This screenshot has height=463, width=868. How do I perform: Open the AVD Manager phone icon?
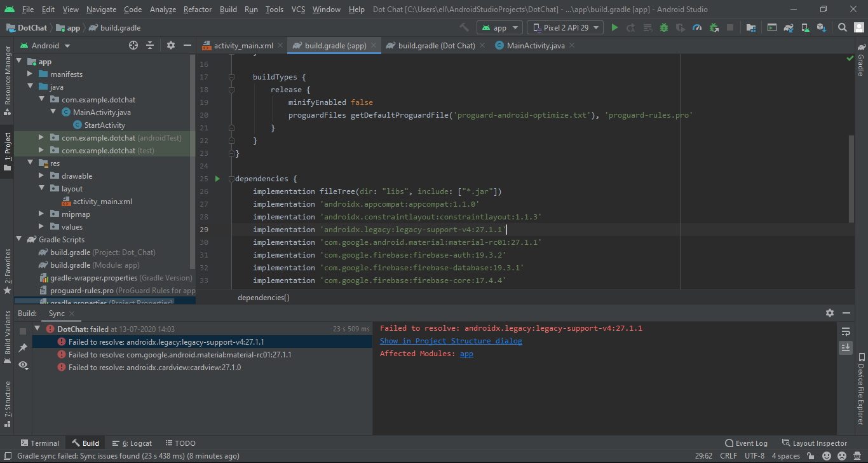click(x=805, y=28)
